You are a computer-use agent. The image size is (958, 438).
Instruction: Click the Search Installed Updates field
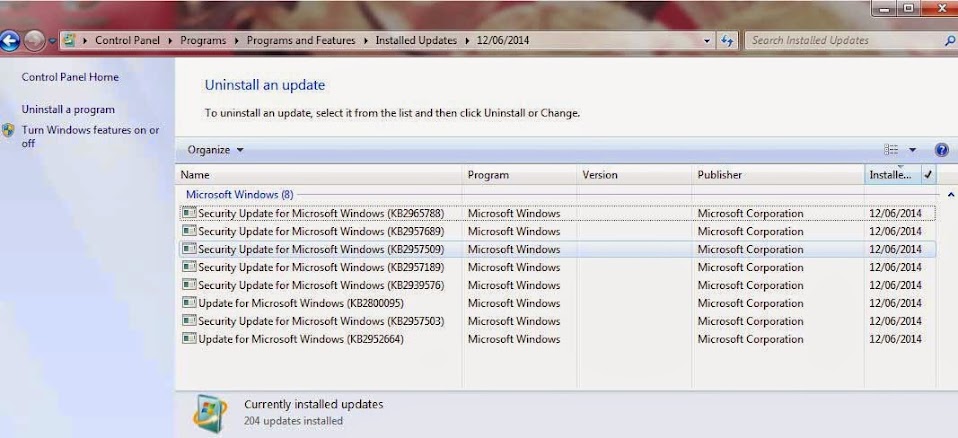[843, 40]
